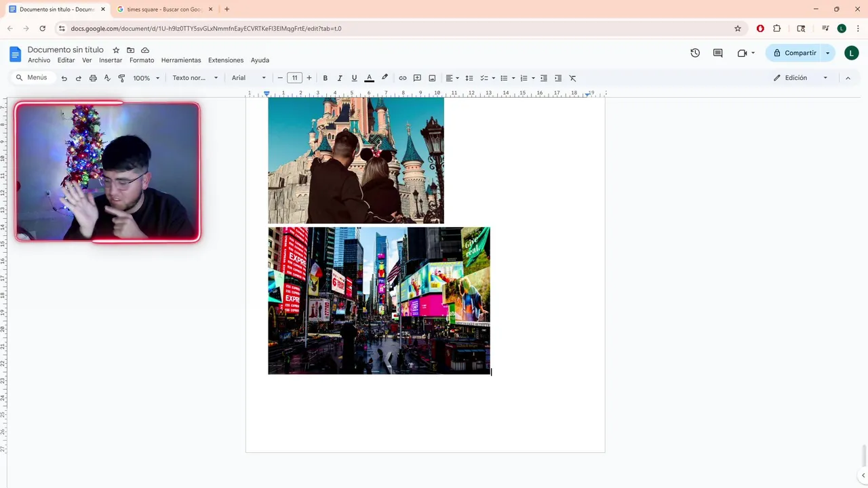Image resolution: width=868 pixels, height=488 pixels.
Task: Print the document using the printer icon
Action: 93,78
